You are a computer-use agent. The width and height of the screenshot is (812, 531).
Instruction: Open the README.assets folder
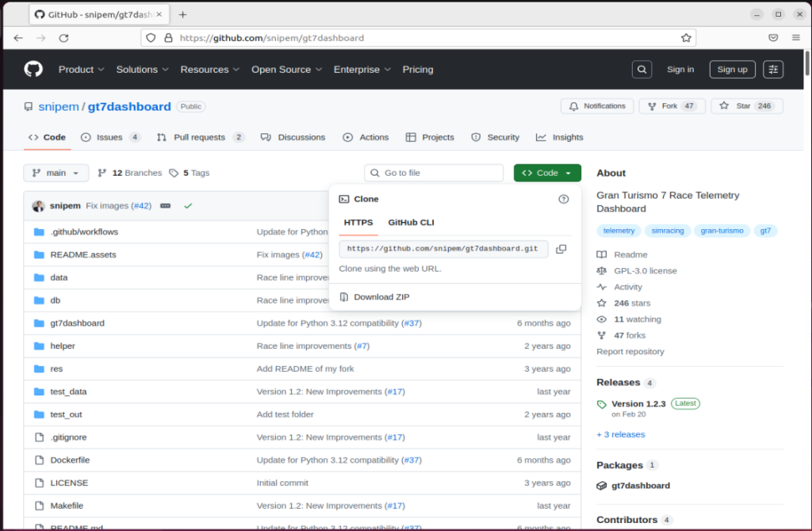(82, 254)
